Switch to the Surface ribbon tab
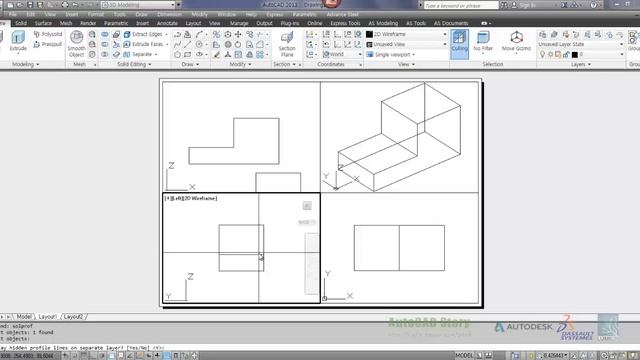The image size is (640, 360). pos(43,23)
